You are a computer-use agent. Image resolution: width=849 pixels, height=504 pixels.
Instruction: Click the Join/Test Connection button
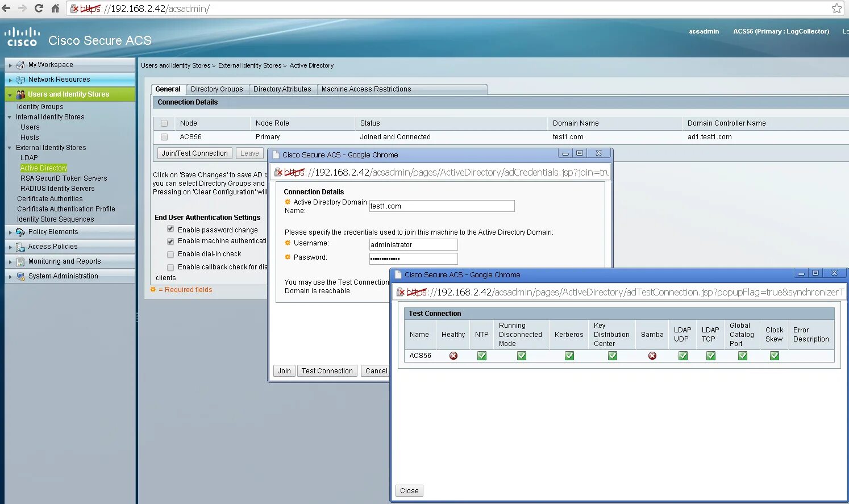click(194, 153)
